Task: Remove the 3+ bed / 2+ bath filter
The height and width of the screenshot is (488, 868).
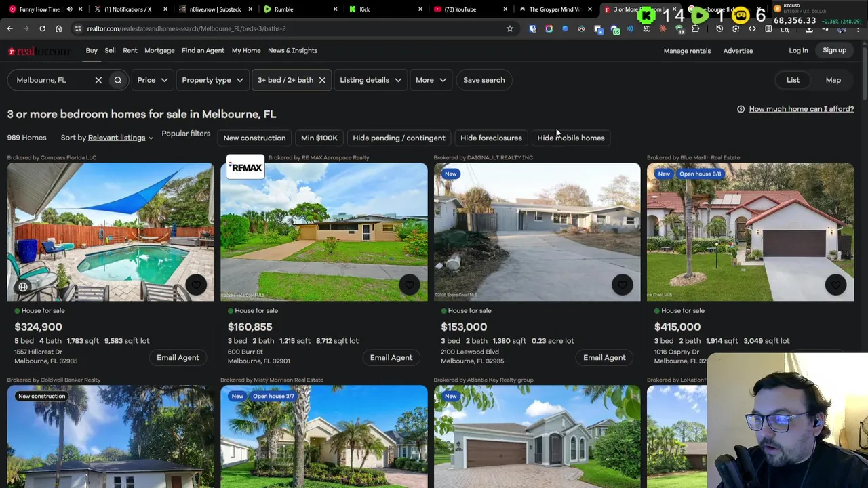Action: [322, 80]
